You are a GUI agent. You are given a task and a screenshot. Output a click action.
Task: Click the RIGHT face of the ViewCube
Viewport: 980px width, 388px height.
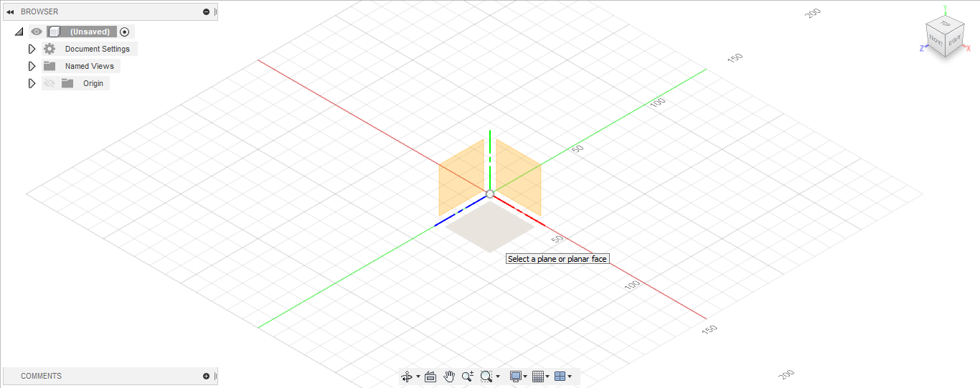coord(954,42)
